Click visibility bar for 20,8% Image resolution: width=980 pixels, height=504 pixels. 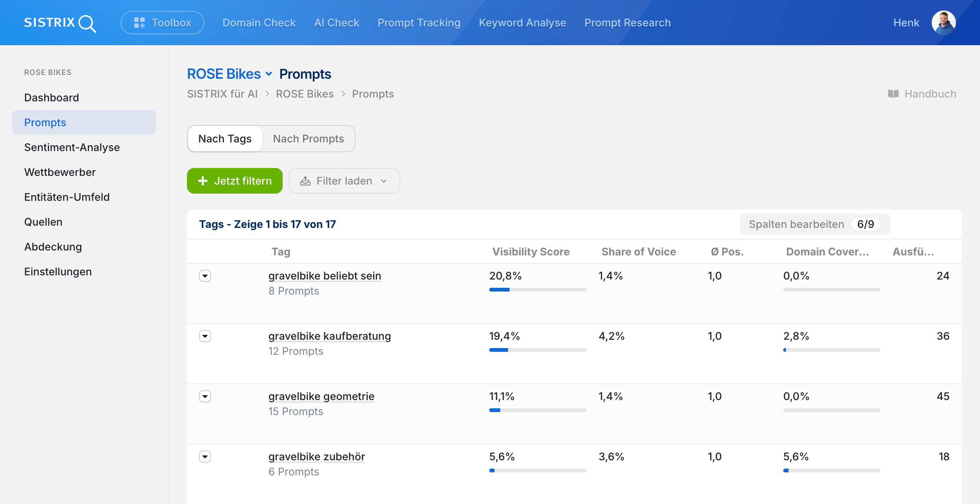(537, 290)
